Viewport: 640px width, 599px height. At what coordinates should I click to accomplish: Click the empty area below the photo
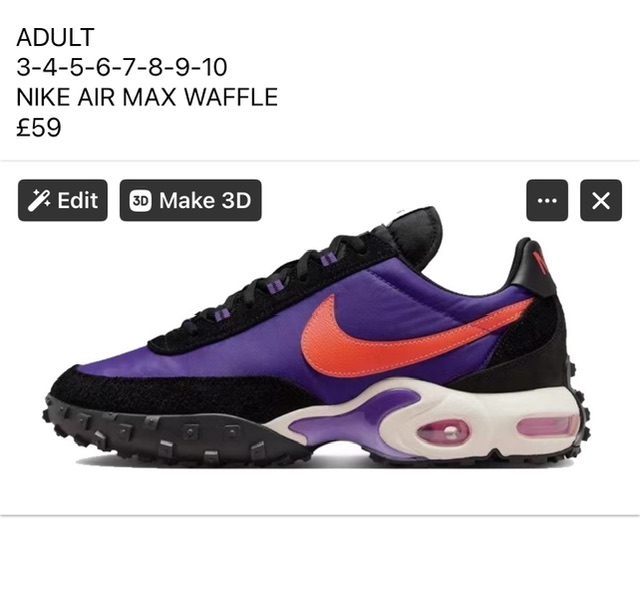pos(320,557)
